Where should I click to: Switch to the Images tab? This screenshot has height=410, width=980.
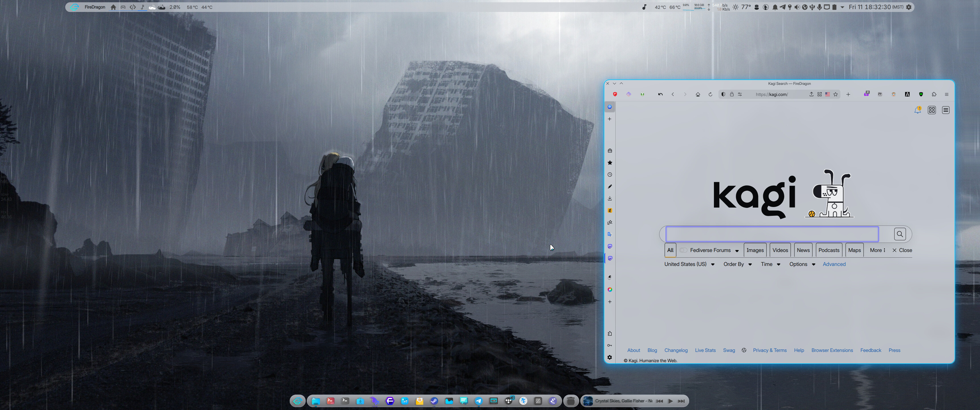point(755,250)
